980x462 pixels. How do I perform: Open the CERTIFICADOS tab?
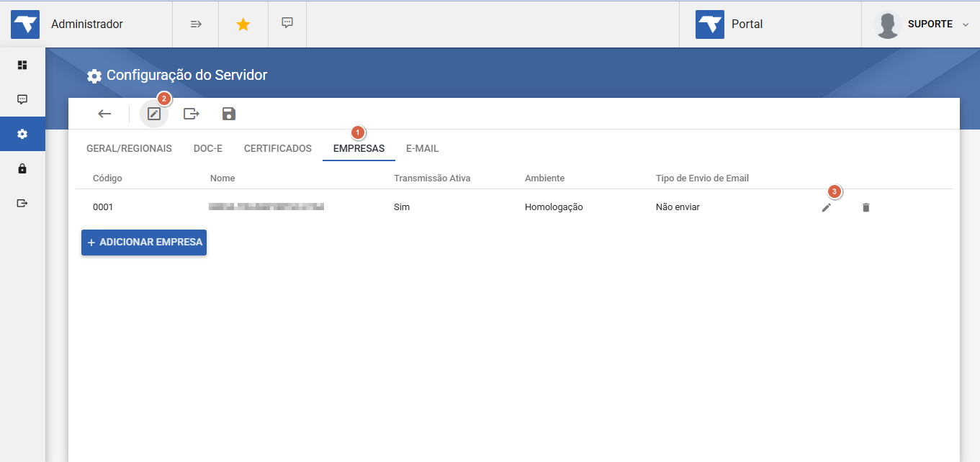278,148
